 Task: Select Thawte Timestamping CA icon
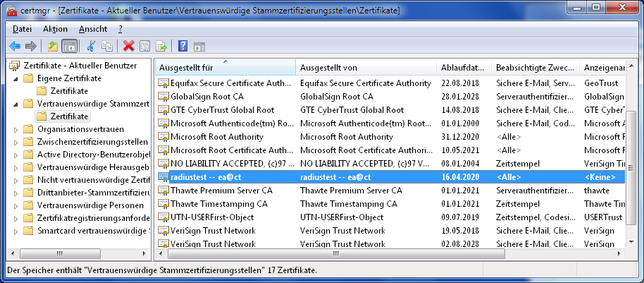tap(163, 204)
